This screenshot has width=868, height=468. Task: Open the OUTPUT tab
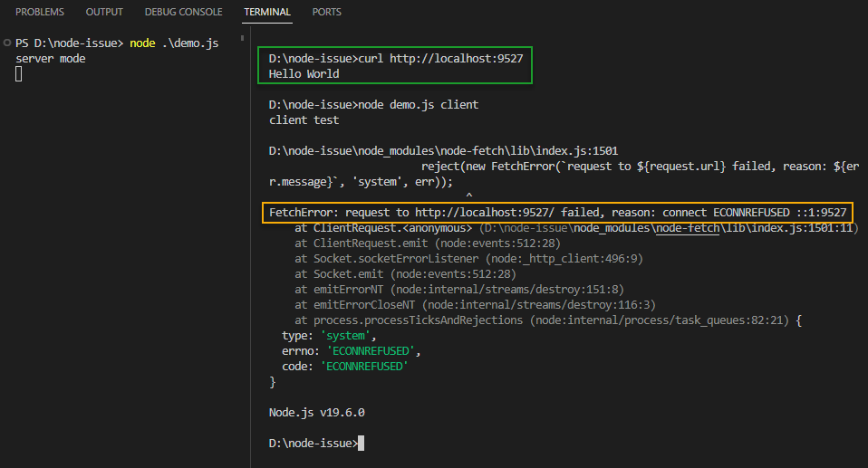click(104, 13)
